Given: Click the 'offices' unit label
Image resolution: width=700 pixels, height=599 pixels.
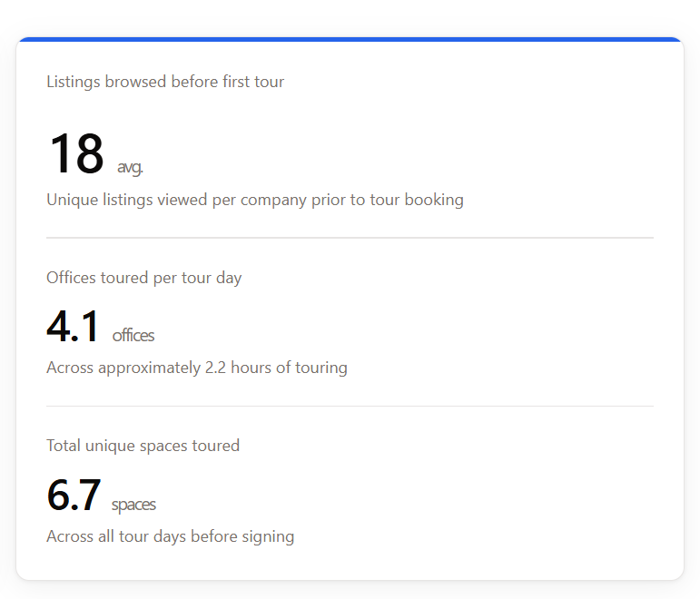Looking at the screenshot, I should (x=133, y=335).
